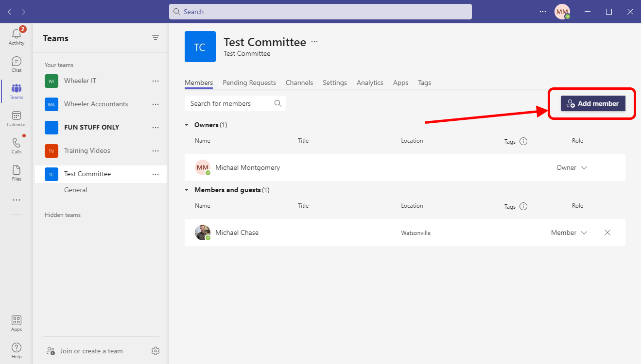The height and width of the screenshot is (364, 641).
Task: Show more apps ellipsis in sidebar
Action: pyautogui.click(x=17, y=200)
